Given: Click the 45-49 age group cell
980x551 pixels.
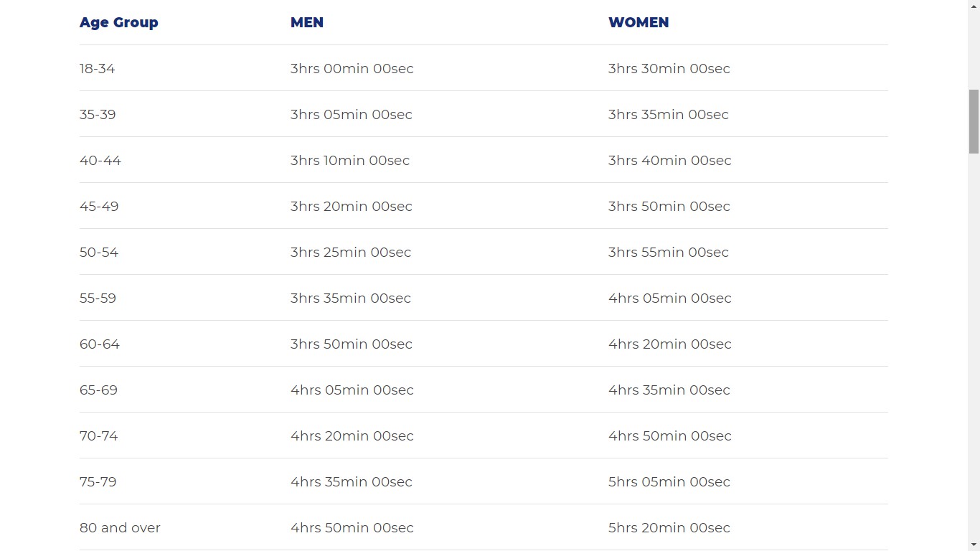Looking at the screenshot, I should [99, 207].
